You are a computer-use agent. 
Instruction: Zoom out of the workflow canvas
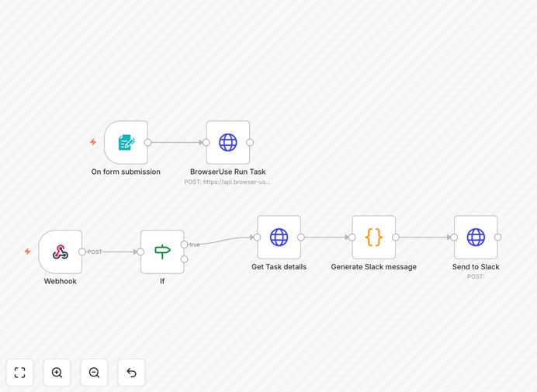94,373
